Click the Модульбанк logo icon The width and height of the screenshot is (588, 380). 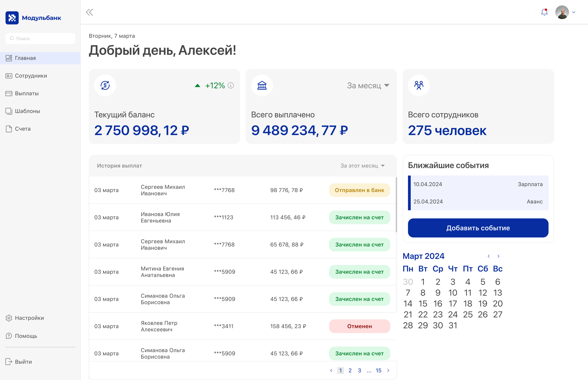12,18
